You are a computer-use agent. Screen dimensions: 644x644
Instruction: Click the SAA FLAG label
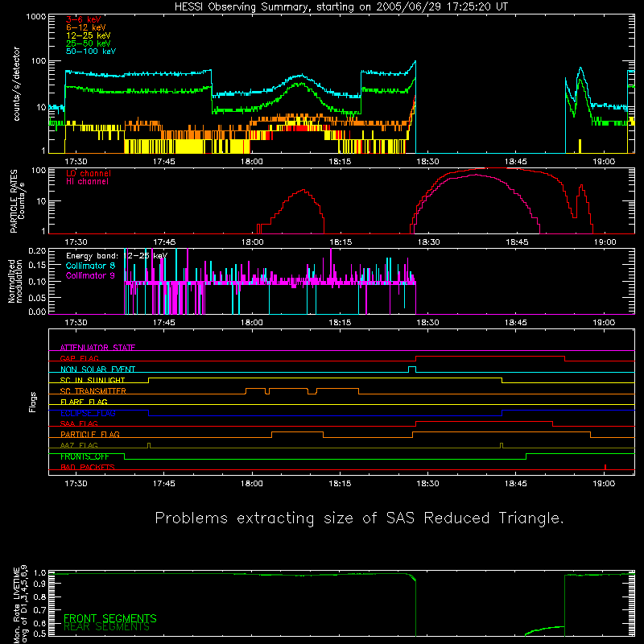coord(79,423)
